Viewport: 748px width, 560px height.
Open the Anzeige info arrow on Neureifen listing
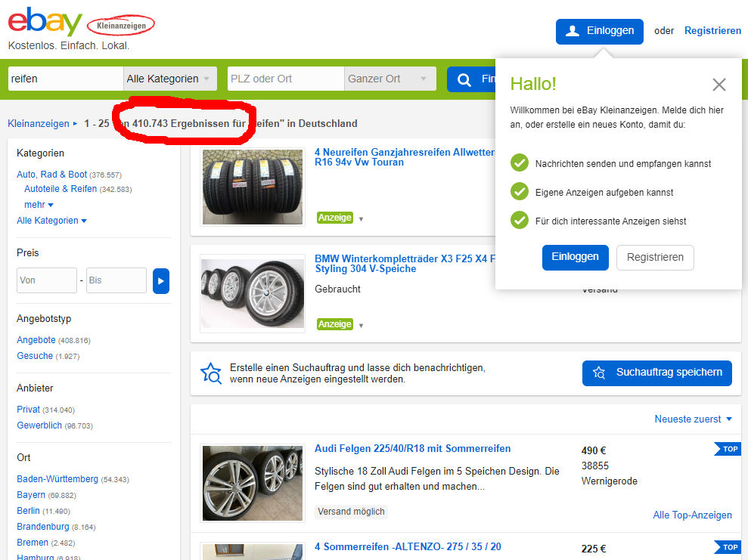(361, 218)
